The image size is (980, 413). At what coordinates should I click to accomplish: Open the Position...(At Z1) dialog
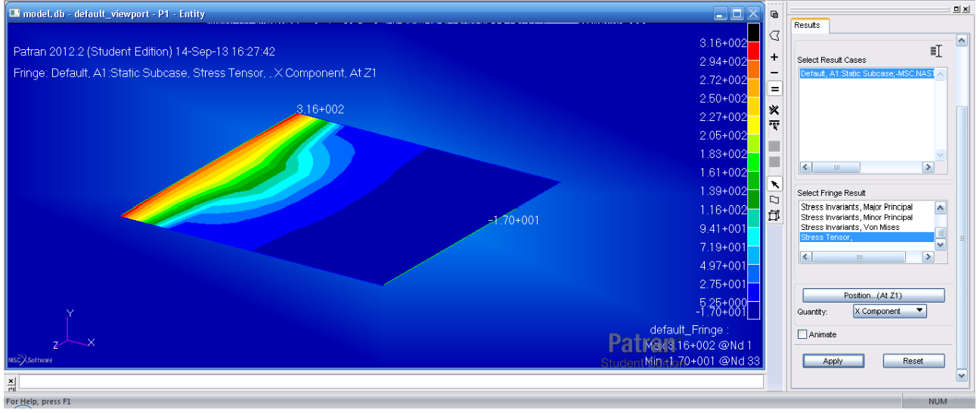(873, 295)
